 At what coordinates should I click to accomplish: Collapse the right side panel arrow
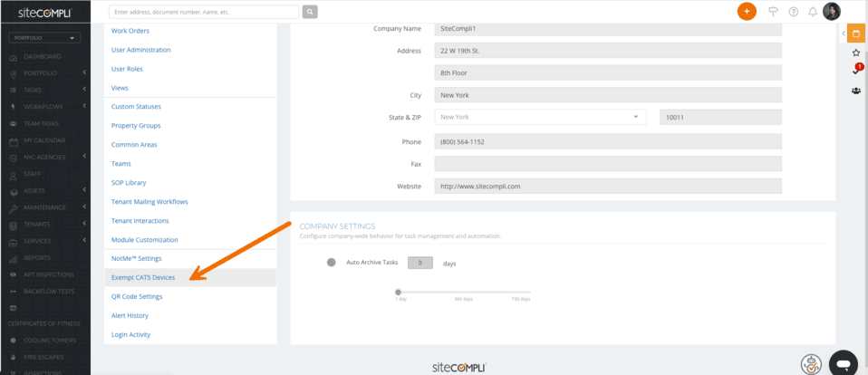(x=844, y=34)
